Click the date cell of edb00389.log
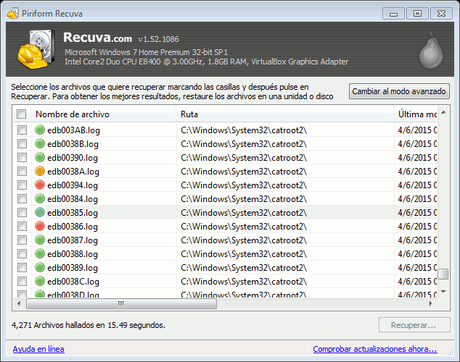460x362 pixels. [x=417, y=268]
